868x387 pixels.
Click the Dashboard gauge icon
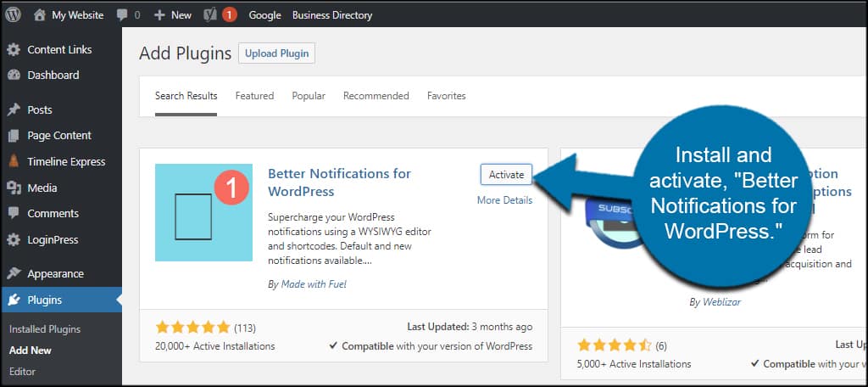14,76
